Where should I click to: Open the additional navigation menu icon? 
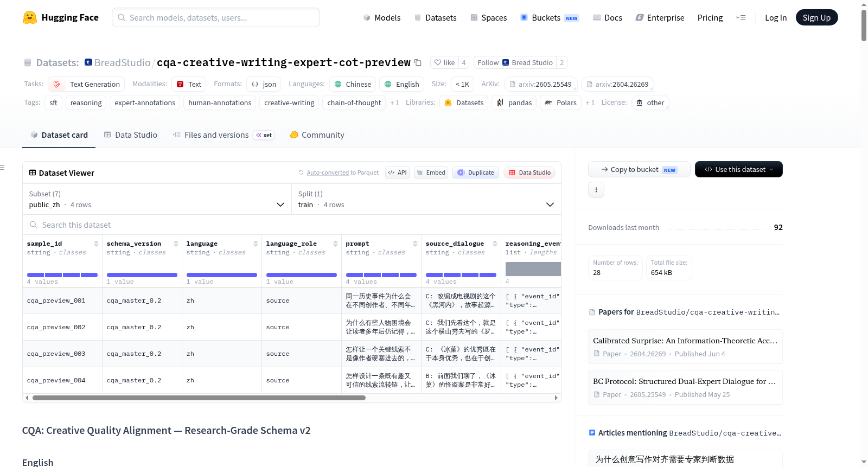tap(741, 17)
